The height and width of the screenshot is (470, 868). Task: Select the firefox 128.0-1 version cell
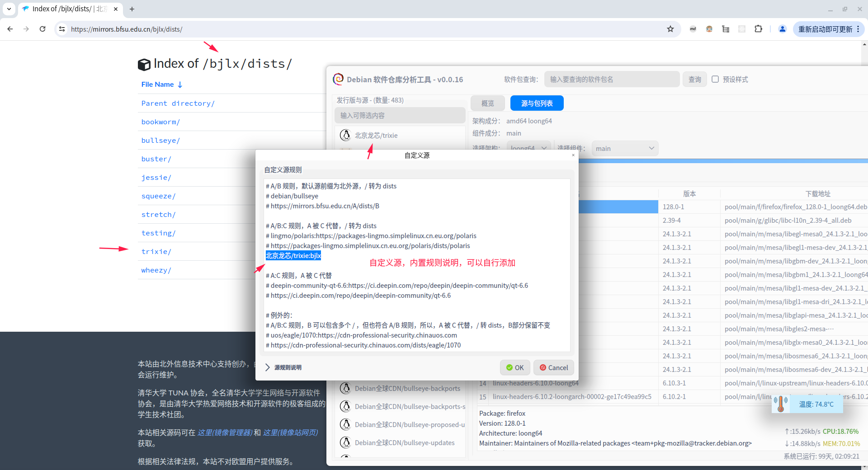tap(689, 207)
